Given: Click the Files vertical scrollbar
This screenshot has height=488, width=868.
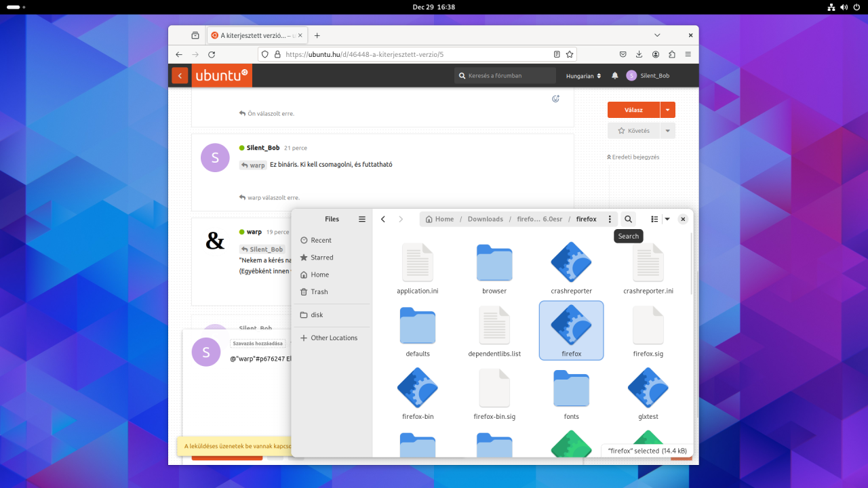Looking at the screenshot, I should 691,264.
